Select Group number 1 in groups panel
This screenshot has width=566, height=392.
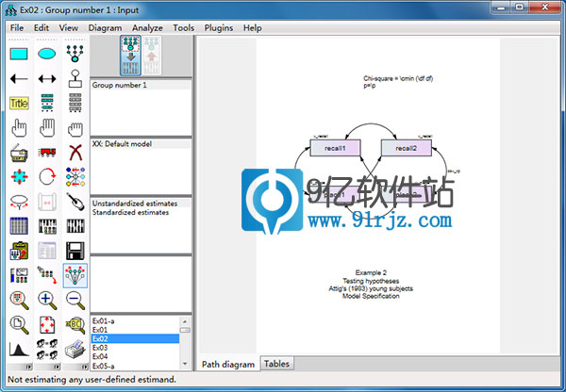(141, 85)
